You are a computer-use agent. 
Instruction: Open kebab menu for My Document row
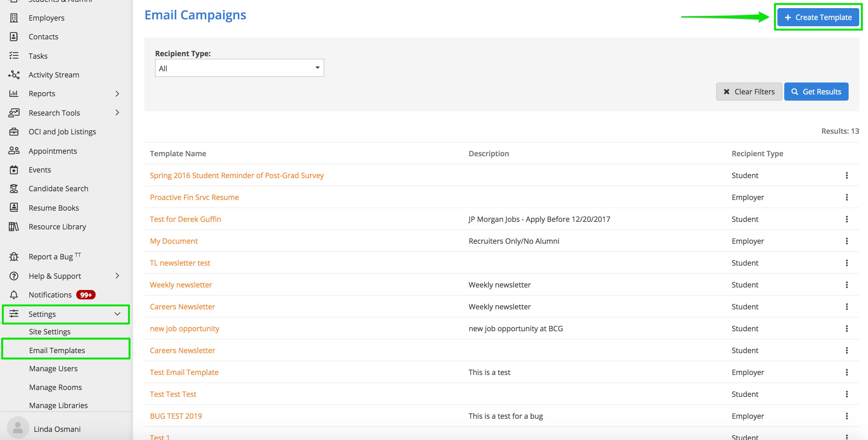point(846,241)
